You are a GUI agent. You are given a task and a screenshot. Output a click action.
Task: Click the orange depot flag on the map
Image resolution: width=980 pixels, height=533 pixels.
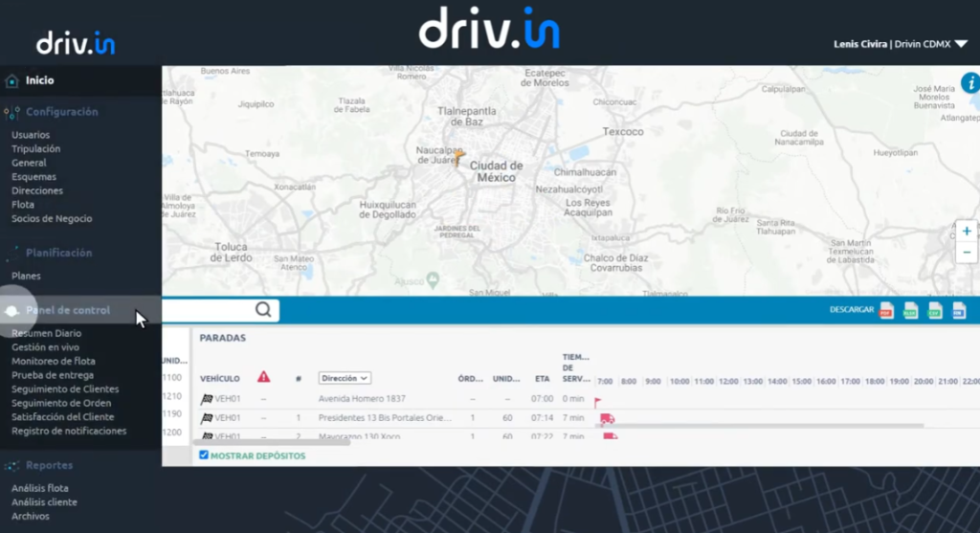458,158
